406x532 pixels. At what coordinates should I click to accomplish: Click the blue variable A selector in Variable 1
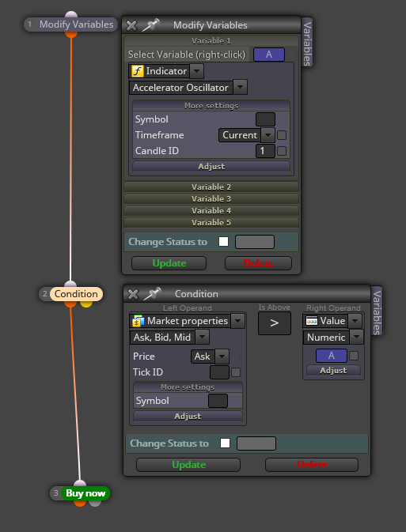[x=269, y=55]
